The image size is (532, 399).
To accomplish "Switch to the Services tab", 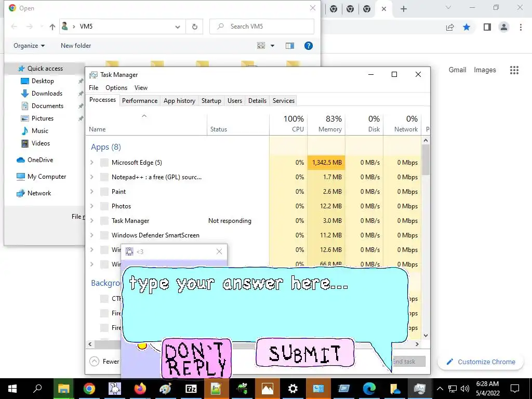I will click(x=284, y=101).
